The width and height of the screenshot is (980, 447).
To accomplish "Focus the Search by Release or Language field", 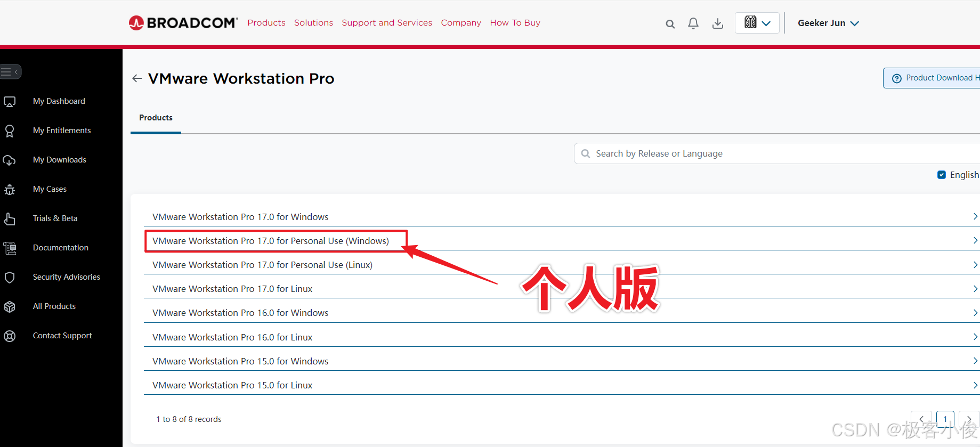I will pyautogui.click(x=777, y=153).
